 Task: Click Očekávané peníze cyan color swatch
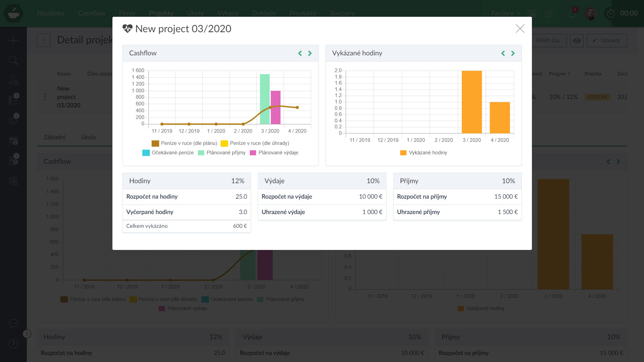(146, 153)
